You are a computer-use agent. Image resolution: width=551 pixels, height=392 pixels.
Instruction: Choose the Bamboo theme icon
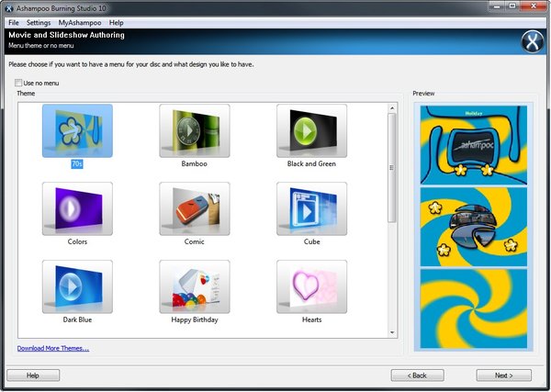coord(194,130)
